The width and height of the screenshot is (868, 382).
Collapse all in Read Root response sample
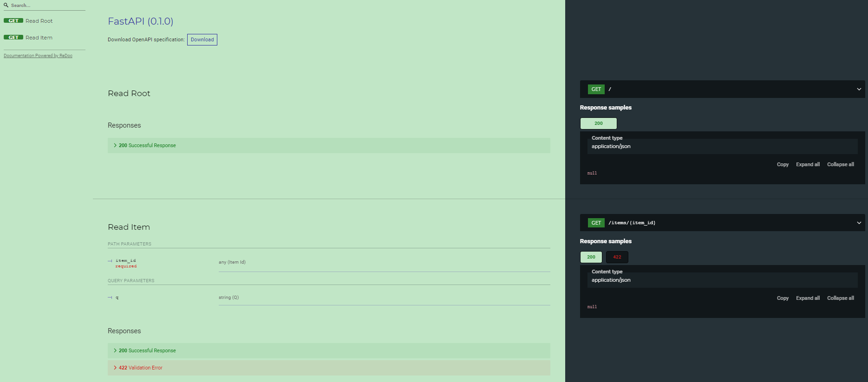pyautogui.click(x=841, y=164)
